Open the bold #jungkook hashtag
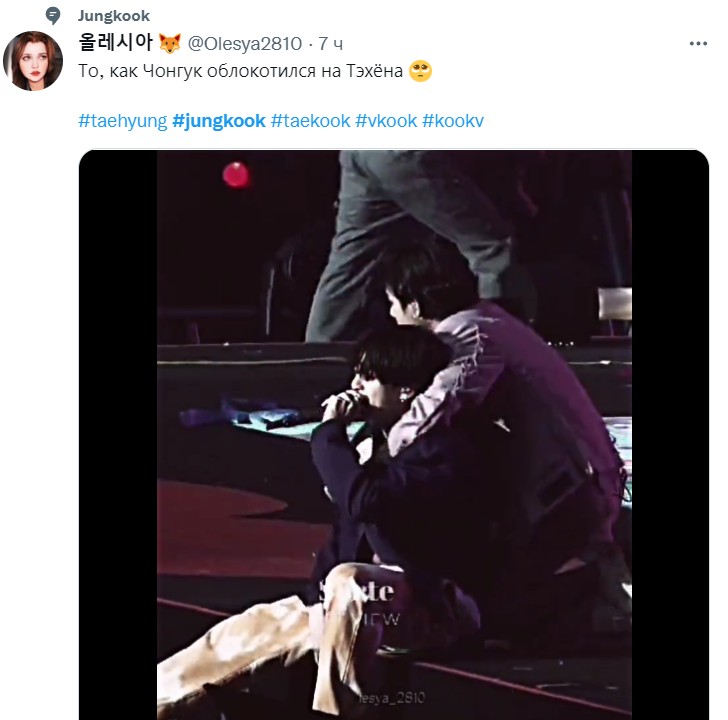 coord(219,121)
